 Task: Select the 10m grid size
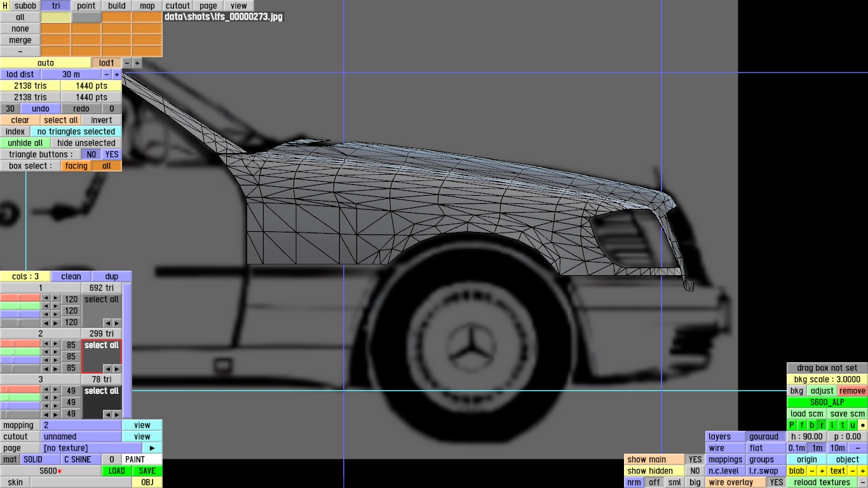837,448
